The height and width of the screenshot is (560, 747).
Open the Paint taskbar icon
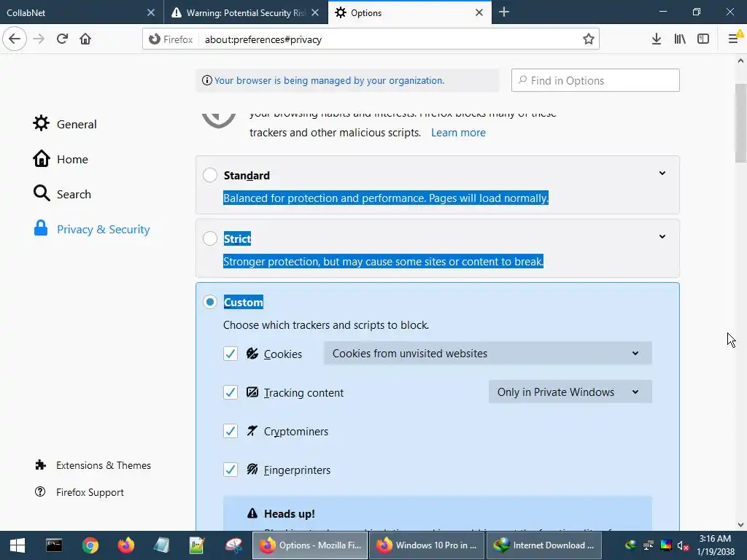click(233, 545)
